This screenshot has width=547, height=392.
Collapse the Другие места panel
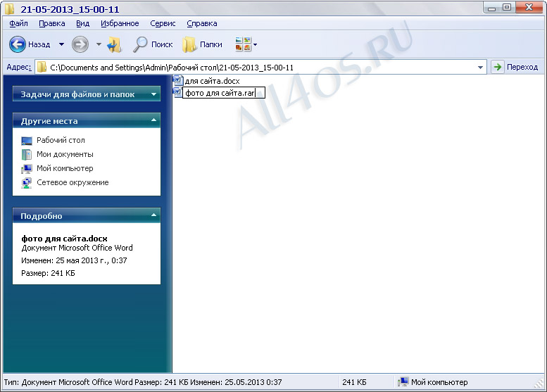154,120
